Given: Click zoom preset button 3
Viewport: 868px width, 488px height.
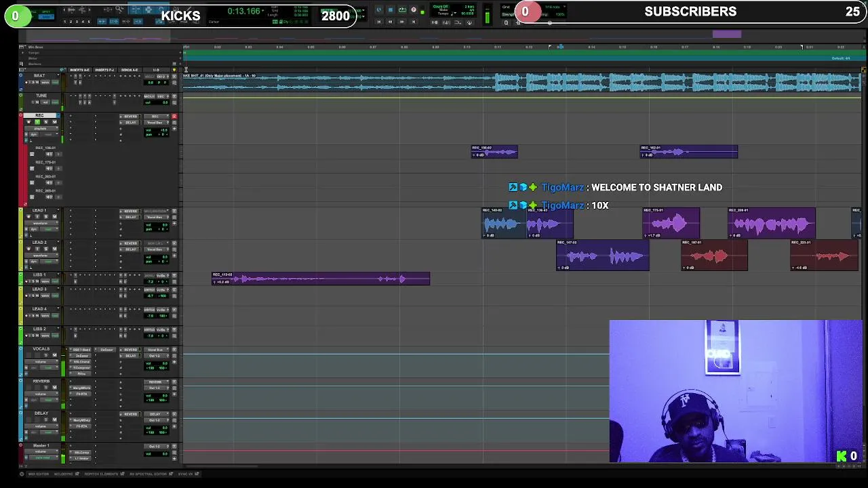Looking at the screenshot, I should tap(77, 22).
